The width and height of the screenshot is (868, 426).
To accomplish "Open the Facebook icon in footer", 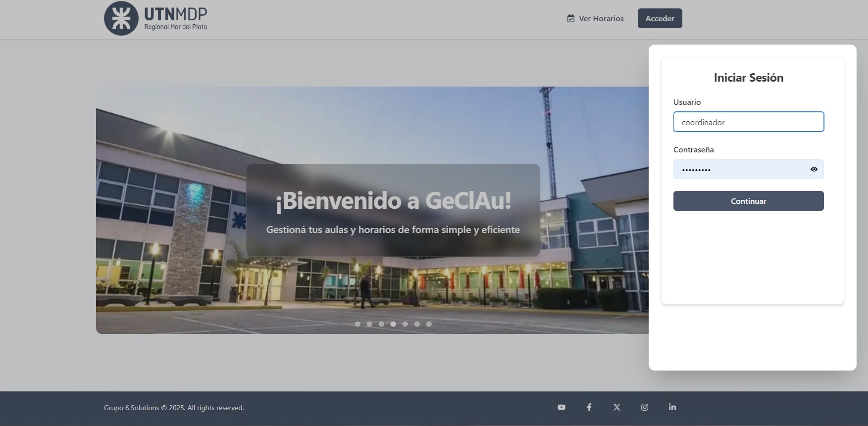I will 589,407.
